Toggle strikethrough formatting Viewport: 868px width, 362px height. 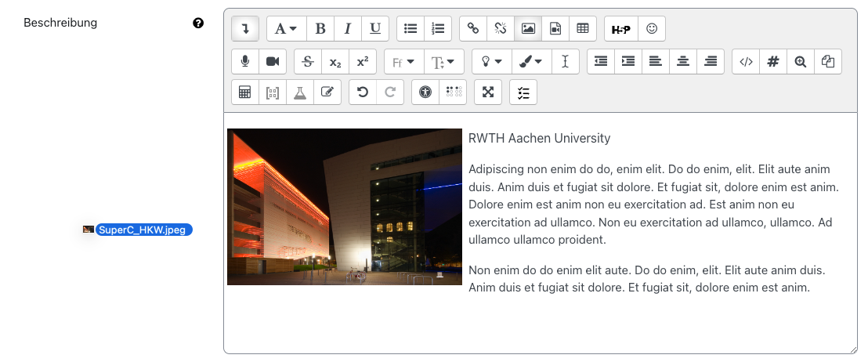pyautogui.click(x=308, y=61)
